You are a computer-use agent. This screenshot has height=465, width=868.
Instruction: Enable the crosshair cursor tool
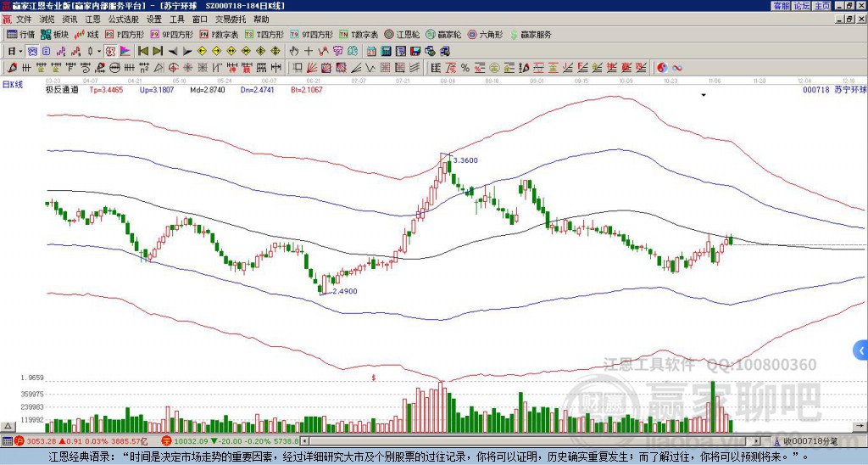point(309,52)
